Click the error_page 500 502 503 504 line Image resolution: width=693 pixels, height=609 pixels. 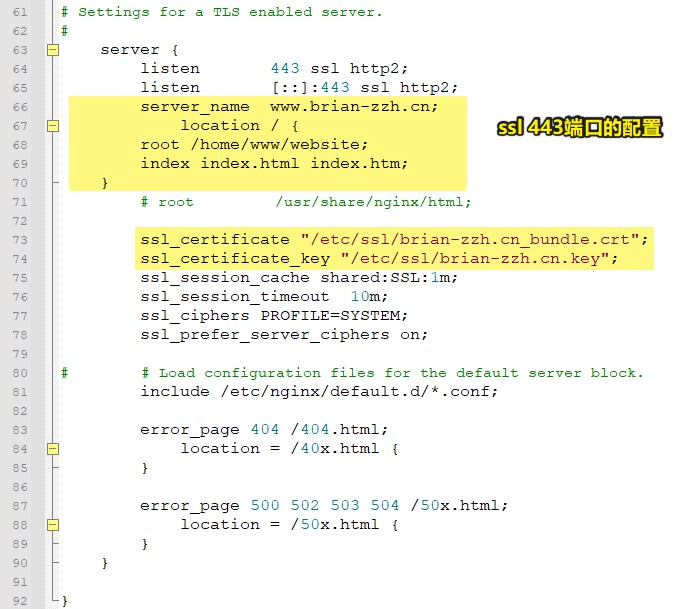(324, 506)
